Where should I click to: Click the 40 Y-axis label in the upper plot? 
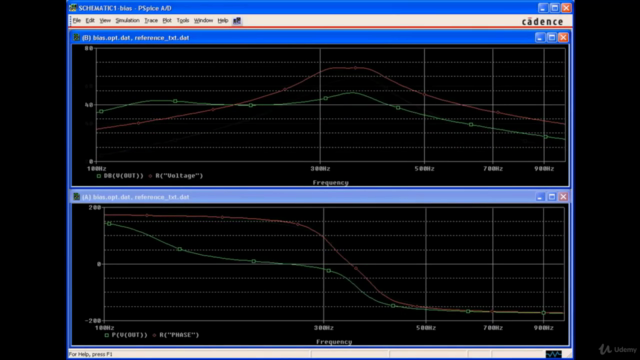click(89, 105)
